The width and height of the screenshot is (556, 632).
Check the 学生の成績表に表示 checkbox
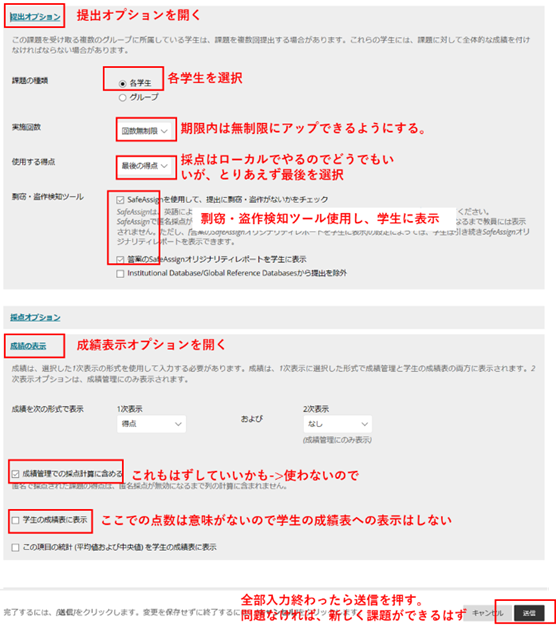(x=15, y=520)
